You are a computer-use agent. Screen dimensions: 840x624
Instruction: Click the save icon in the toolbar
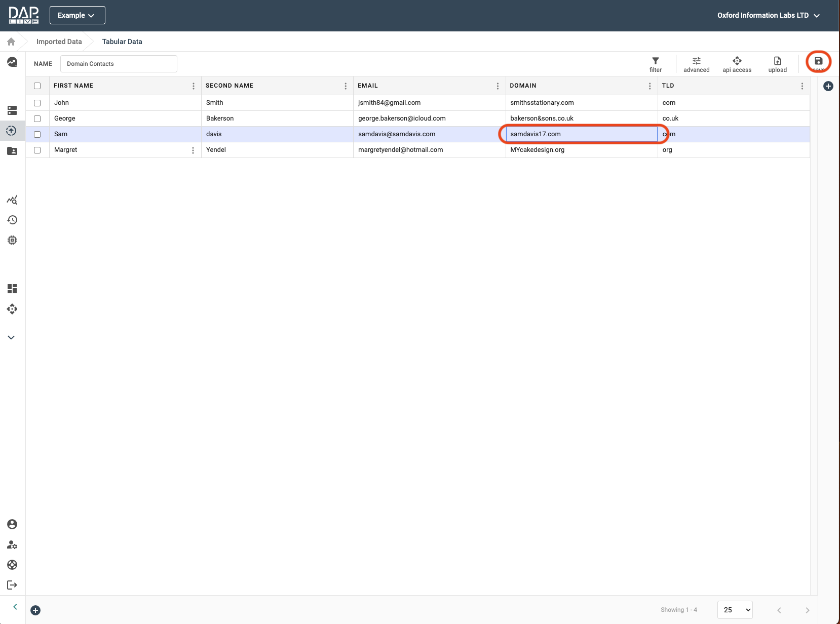pyautogui.click(x=818, y=61)
